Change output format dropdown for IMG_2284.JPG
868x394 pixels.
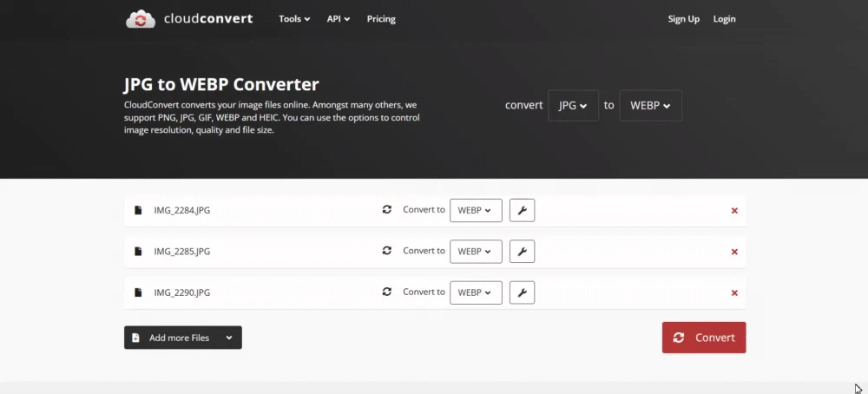[476, 210]
